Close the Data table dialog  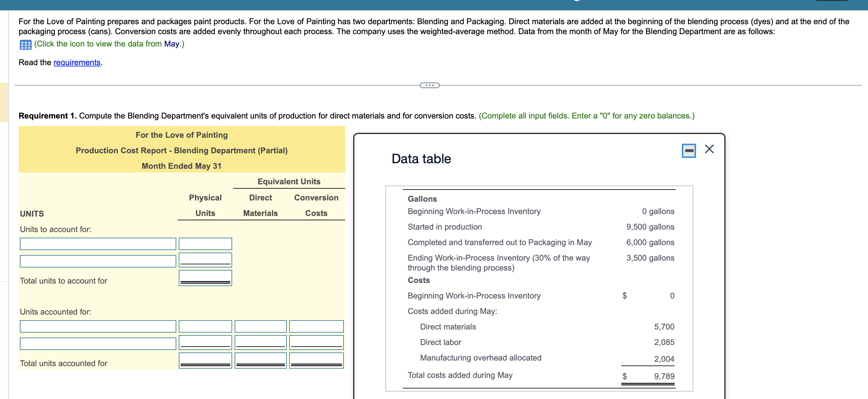709,149
